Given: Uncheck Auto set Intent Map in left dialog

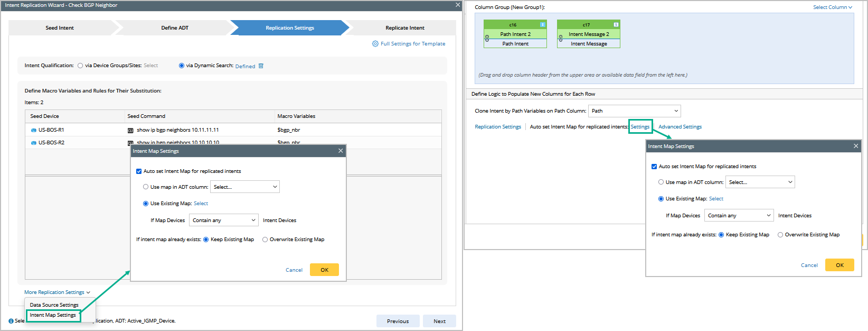Looking at the screenshot, I should 139,171.
